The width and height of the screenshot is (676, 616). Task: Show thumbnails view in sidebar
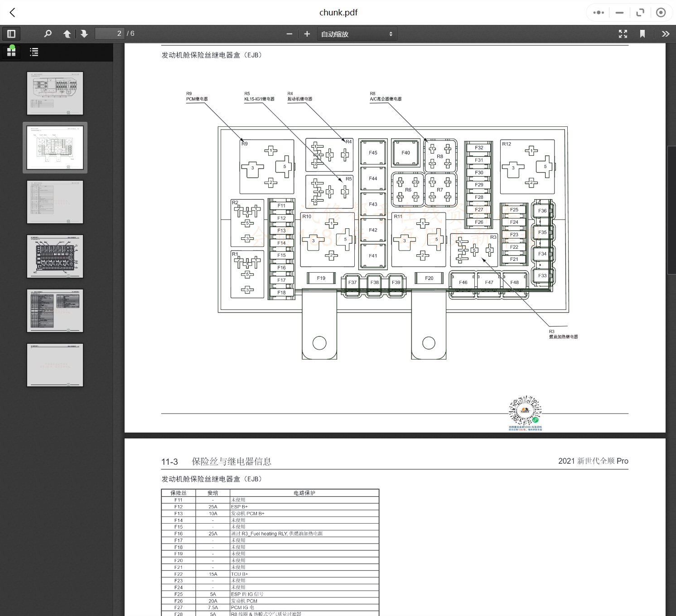click(11, 52)
